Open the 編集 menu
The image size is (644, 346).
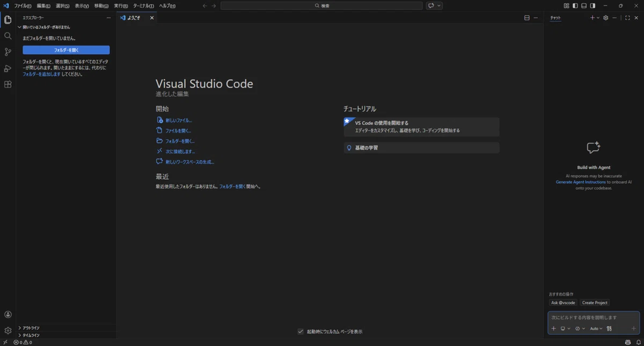(43, 5)
